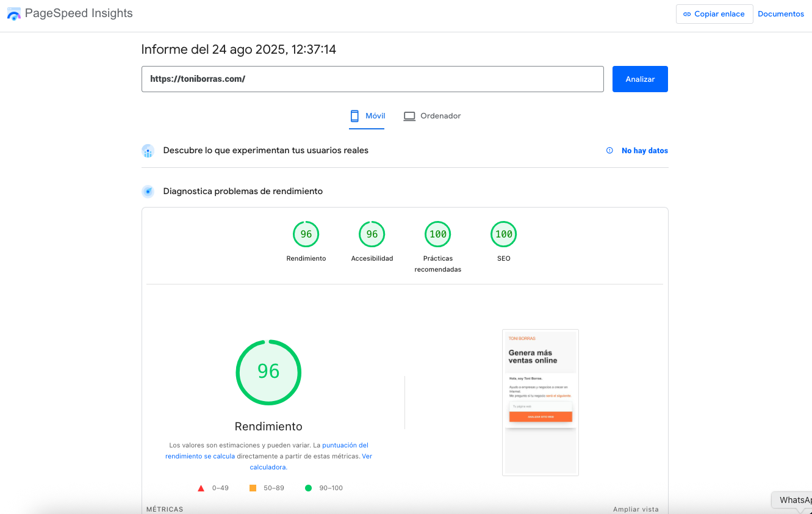Click the Informe del 24 ago 2025 heading
This screenshot has height=514, width=812.
(239, 49)
